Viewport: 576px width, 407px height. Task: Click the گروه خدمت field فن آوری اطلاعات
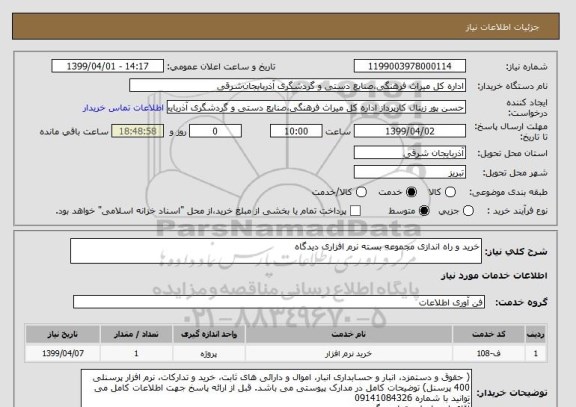(x=279, y=302)
